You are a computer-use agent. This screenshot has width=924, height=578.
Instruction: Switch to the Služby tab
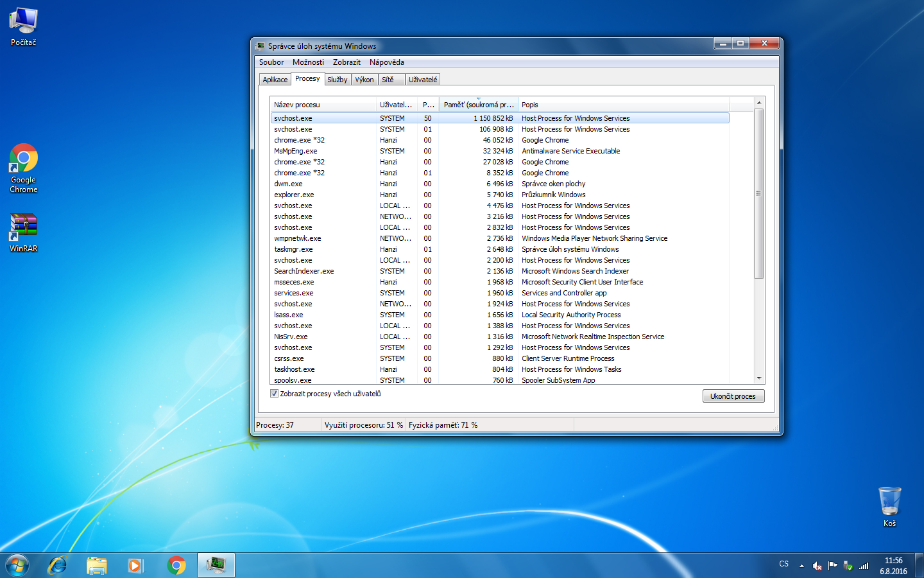pyautogui.click(x=337, y=80)
